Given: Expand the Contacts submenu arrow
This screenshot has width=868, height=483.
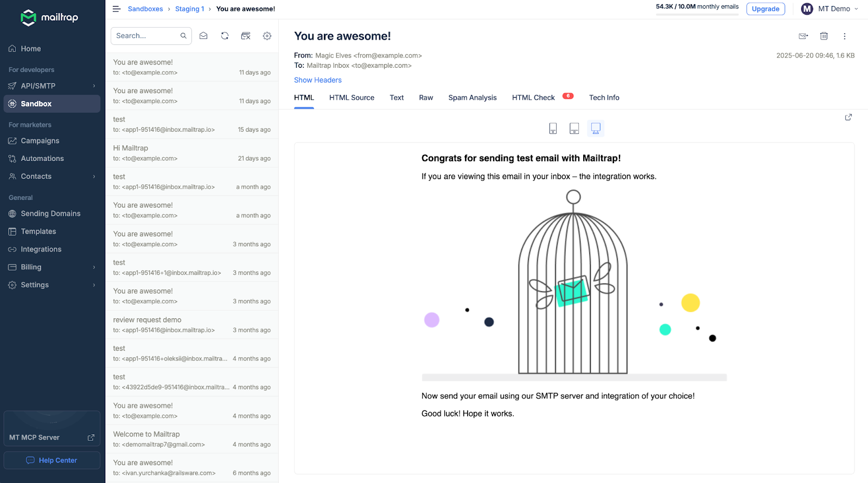Looking at the screenshot, I should pos(94,176).
